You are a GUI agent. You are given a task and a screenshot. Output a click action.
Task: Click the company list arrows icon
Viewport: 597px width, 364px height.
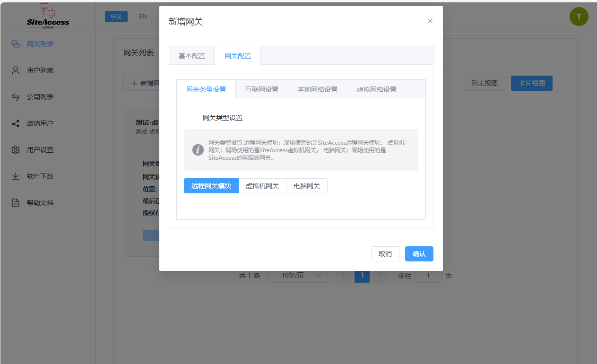tap(16, 97)
